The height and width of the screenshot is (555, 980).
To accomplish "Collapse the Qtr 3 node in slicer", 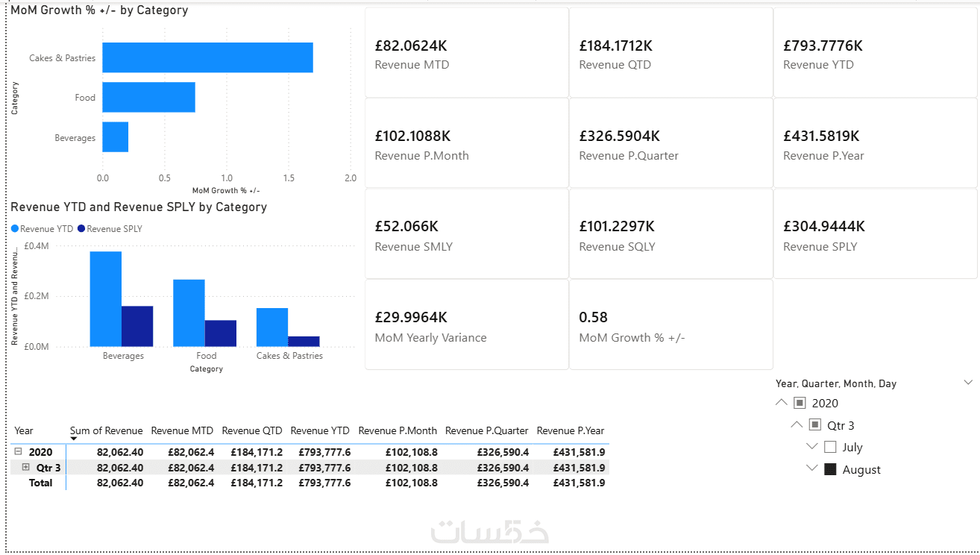I will coord(797,425).
